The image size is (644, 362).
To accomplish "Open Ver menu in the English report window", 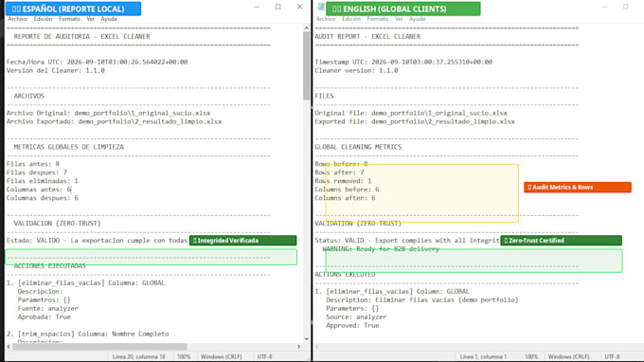I will (x=399, y=19).
